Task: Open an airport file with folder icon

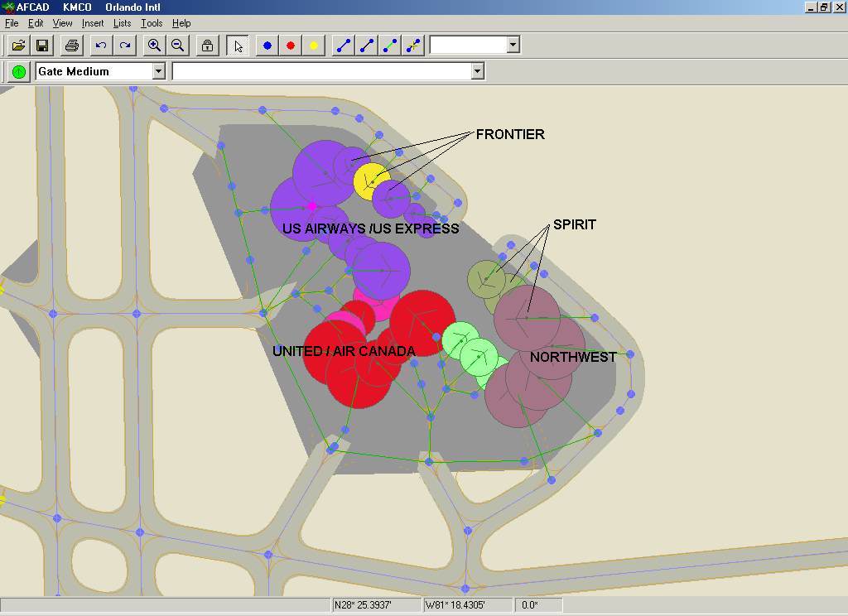Action: click(18, 46)
